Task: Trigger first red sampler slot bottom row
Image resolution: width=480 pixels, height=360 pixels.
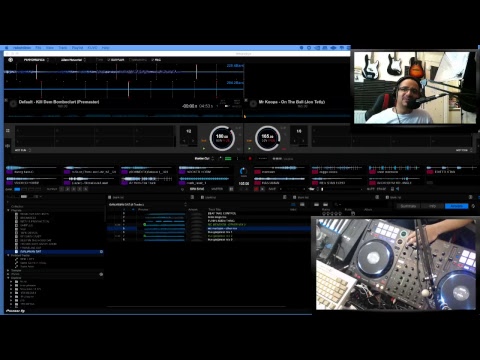Action: coord(257,183)
